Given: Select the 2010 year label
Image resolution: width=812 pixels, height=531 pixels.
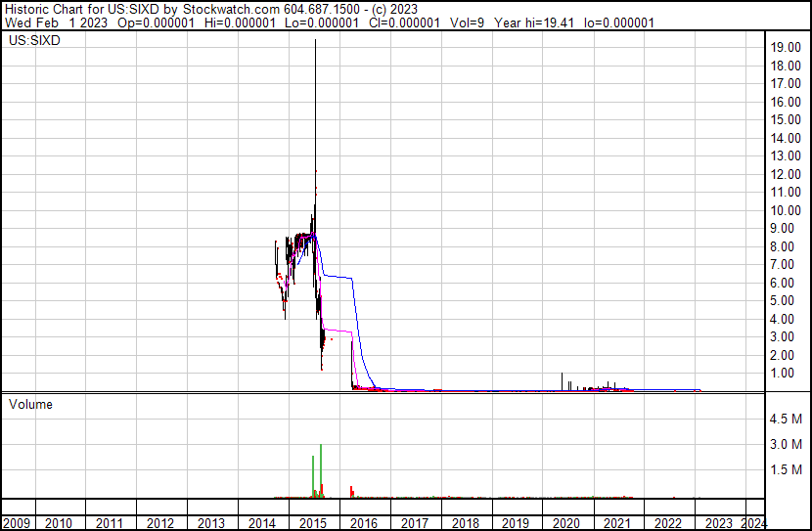Looking at the screenshot, I should coord(58,523).
